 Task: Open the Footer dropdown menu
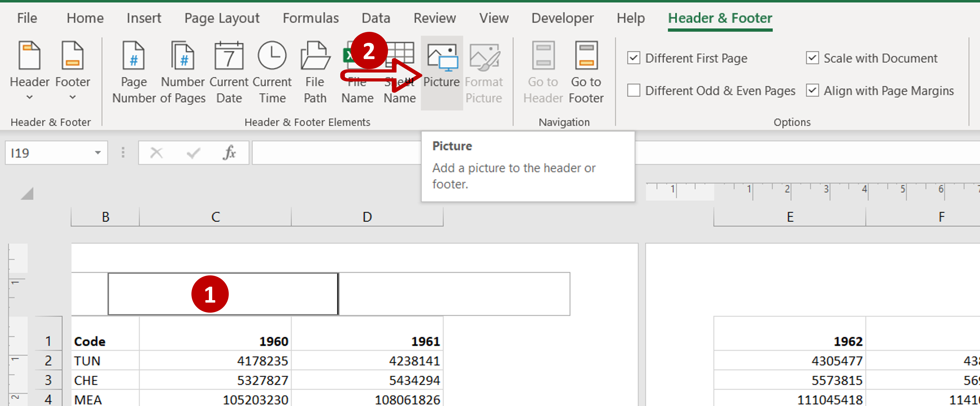72,97
